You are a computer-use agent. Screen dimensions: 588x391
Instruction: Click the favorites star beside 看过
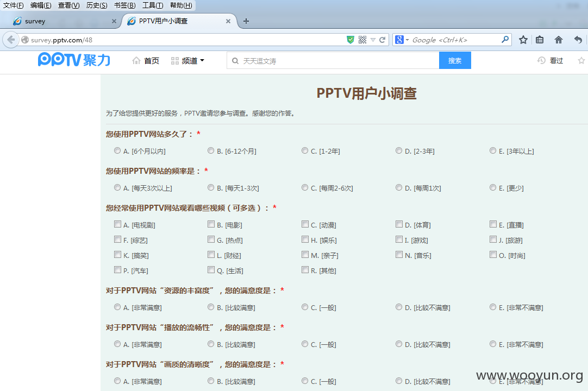[581, 60]
